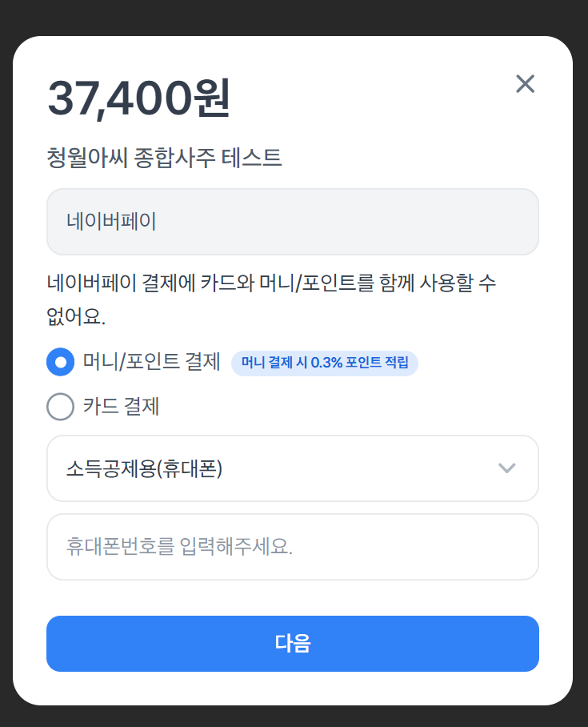The height and width of the screenshot is (727, 588).
Task: Click the empty circle beside 카드 결제
Action: 60,407
